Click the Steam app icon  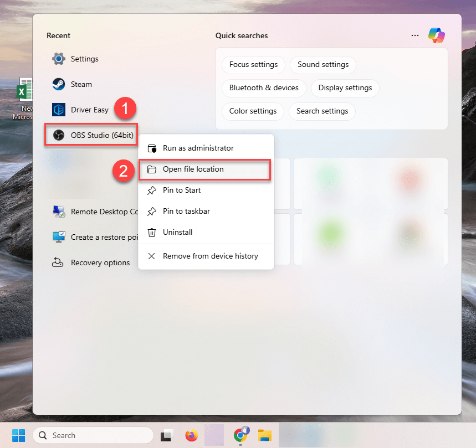click(x=59, y=84)
